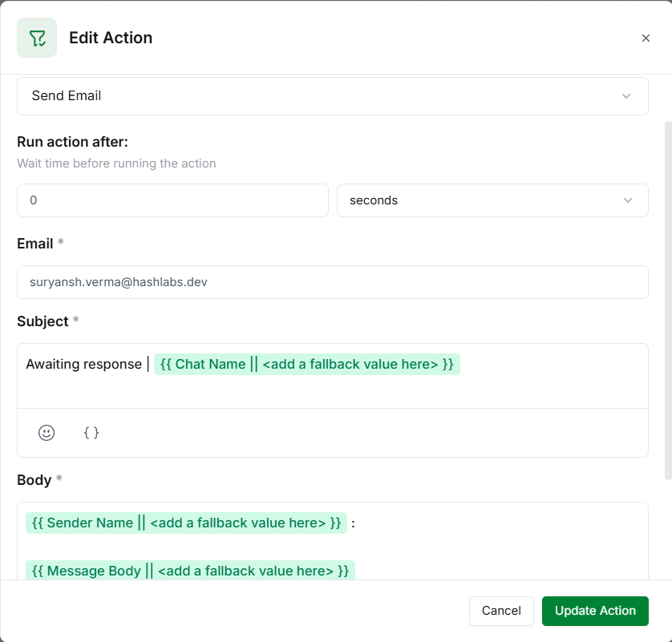The height and width of the screenshot is (642, 672).
Task: Click the chevron arrow beside seconds
Action: click(x=628, y=200)
